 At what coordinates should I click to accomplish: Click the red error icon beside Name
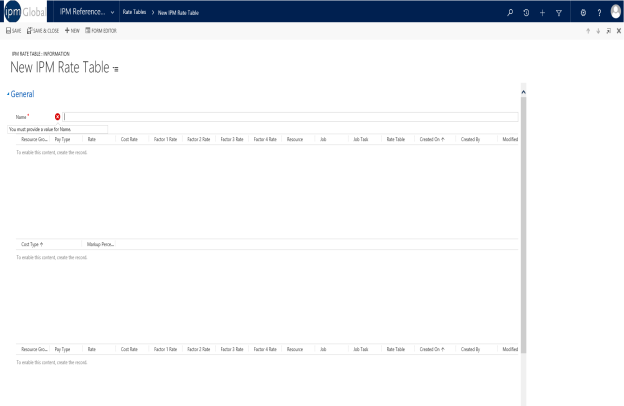(x=57, y=117)
